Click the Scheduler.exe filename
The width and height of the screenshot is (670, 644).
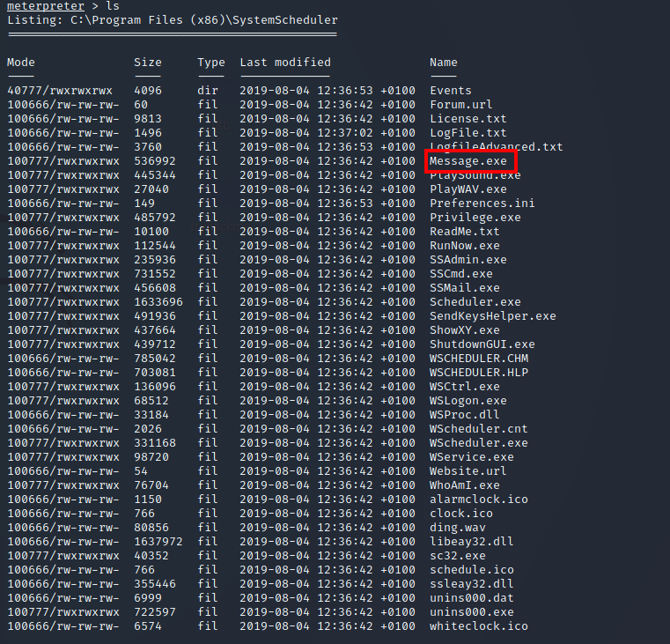(475, 302)
